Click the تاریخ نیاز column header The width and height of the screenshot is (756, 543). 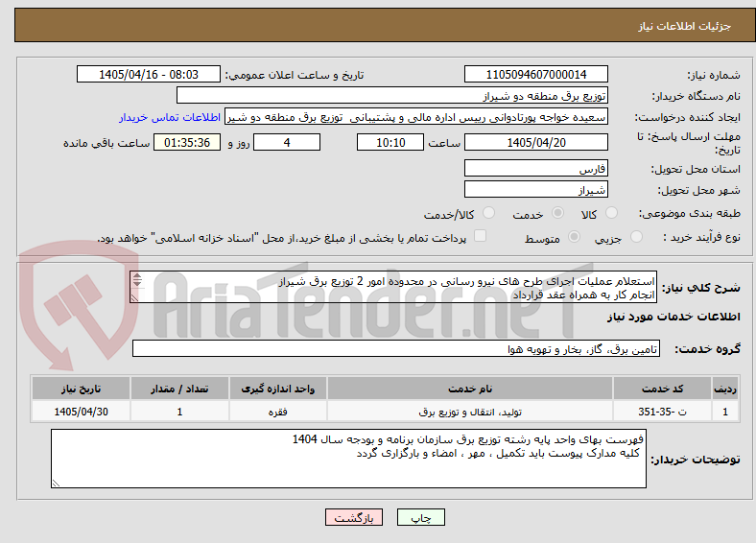coord(81,389)
